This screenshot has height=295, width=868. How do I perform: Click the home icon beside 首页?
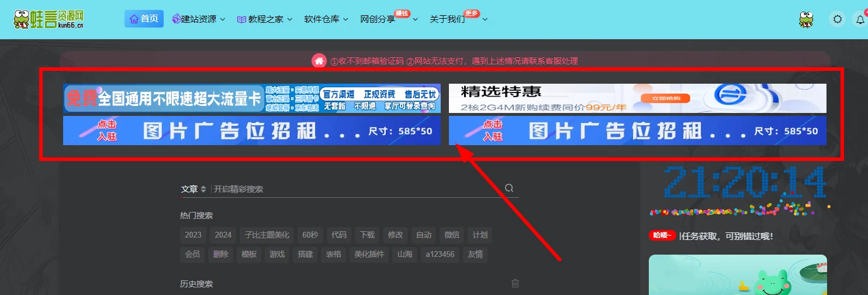coord(134,19)
